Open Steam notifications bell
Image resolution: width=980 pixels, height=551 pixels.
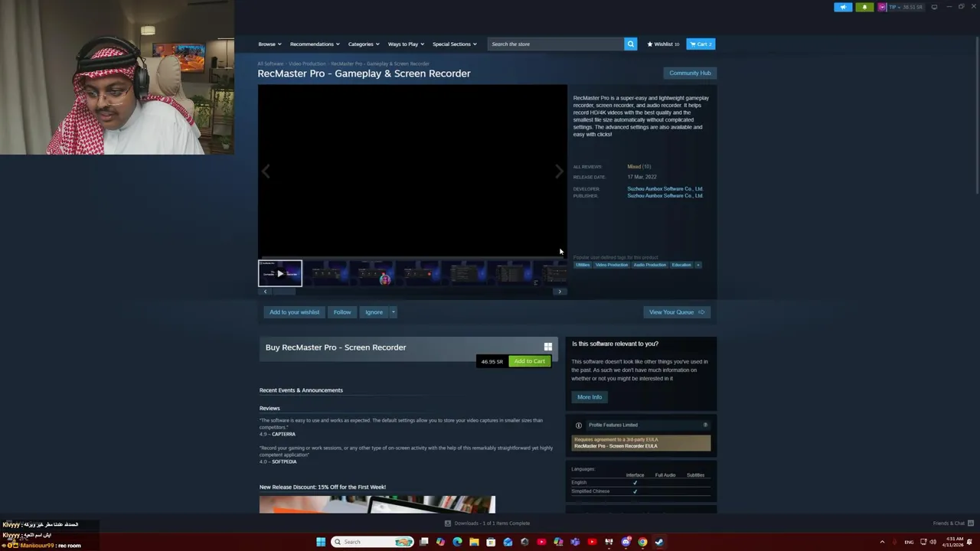[x=864, y=7]
